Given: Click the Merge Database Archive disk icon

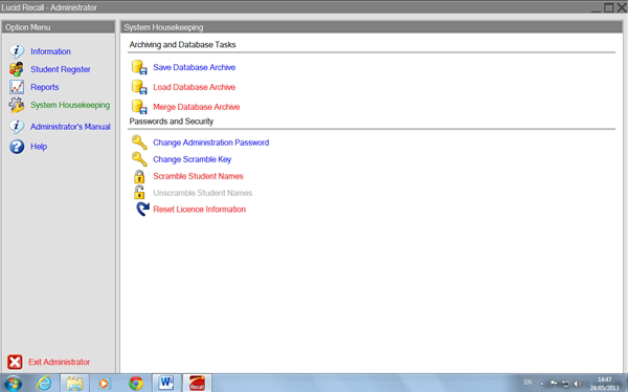Looking at the screenshot, I should [139, 107].
